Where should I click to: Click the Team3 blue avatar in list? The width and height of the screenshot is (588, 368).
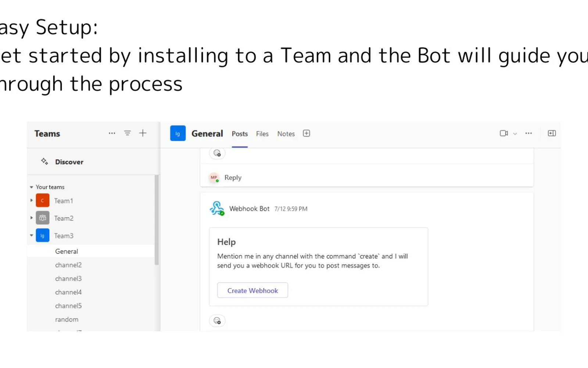pyautogui.click(x=43, y=236)
